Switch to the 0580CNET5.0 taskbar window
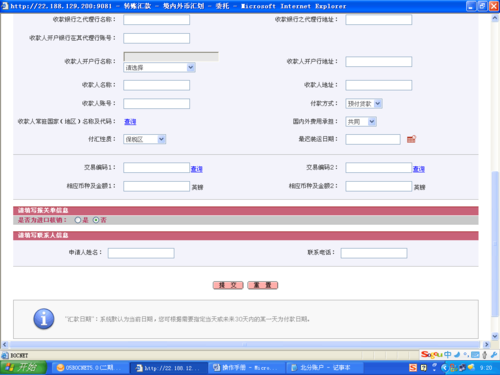 (x=90, y=368)
